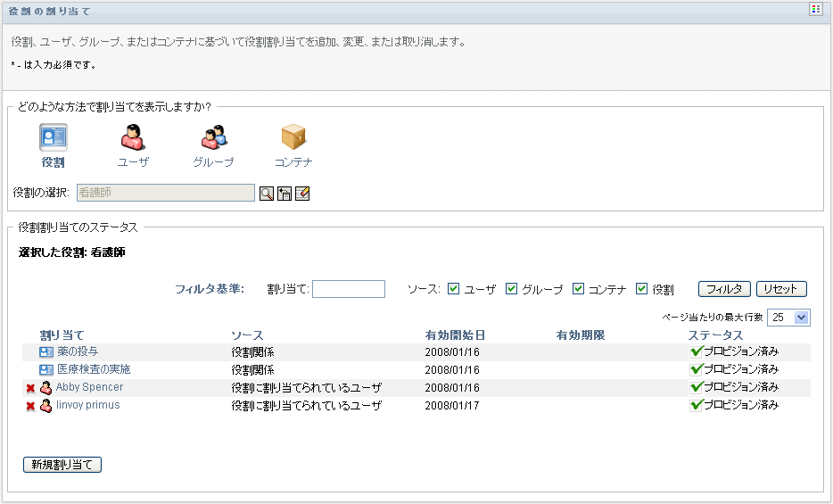This screenshot has height=504, width=833.
Task: Click the green check status for 医療検査の実施
Action: (x=696, y=369)
